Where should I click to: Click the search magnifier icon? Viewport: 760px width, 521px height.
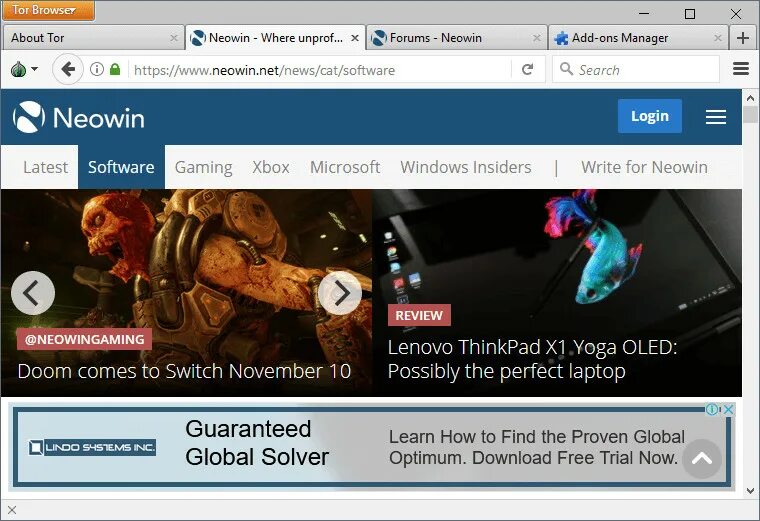[566, 69]
